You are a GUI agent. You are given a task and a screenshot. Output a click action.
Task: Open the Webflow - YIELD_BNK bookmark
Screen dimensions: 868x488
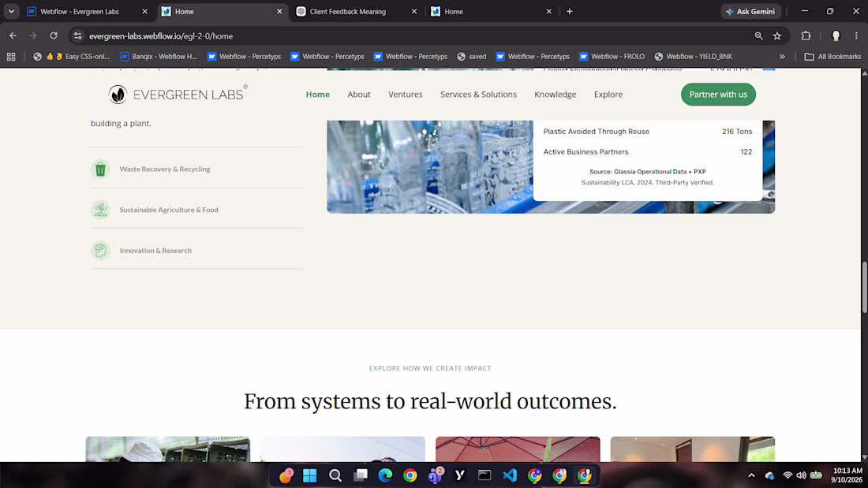[x=693, y=57]
